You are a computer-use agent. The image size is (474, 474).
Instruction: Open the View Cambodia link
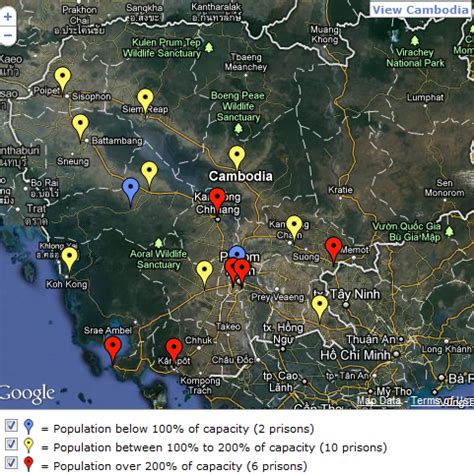(420, 10)
